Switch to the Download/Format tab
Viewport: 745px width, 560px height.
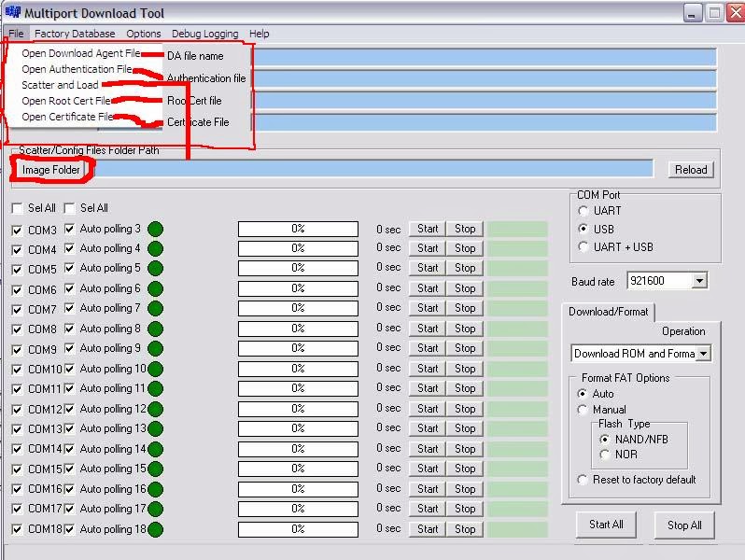click(x=608, y=312)
